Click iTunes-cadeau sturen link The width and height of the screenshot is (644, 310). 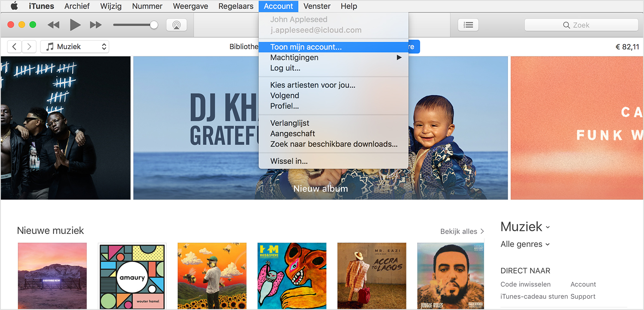click(534, 296)
